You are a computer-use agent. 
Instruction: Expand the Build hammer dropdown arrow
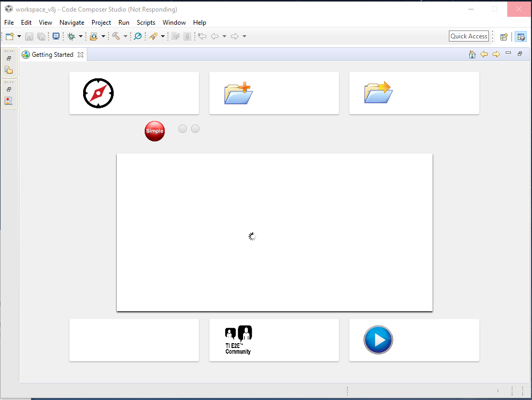[125, 36]
